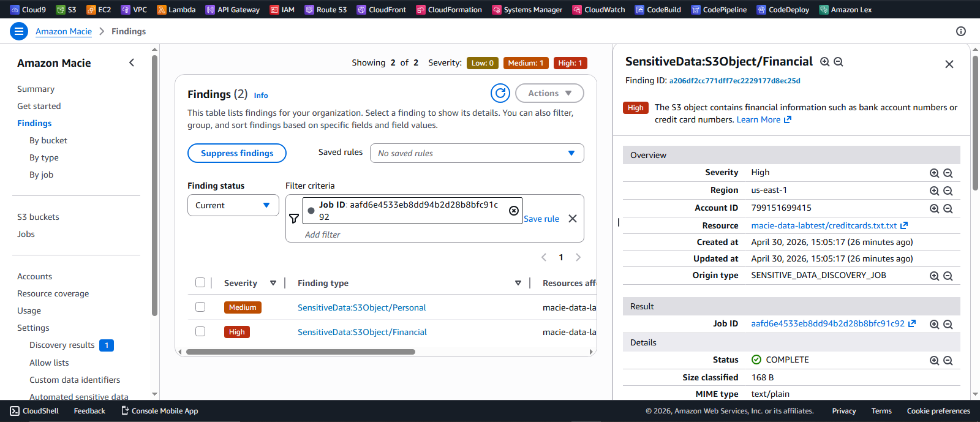The height and width of the screenshot is (422, 980).
Task: Add Job ID result to filter
Action: 934,325
